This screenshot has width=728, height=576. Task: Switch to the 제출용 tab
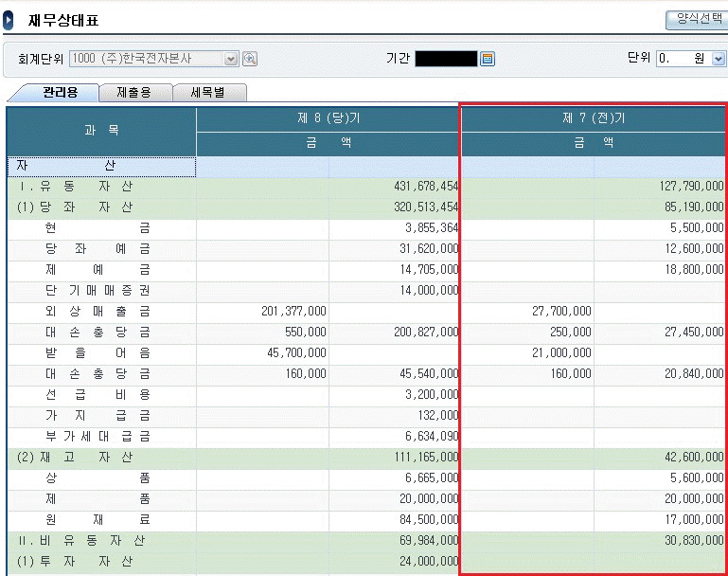133,93
